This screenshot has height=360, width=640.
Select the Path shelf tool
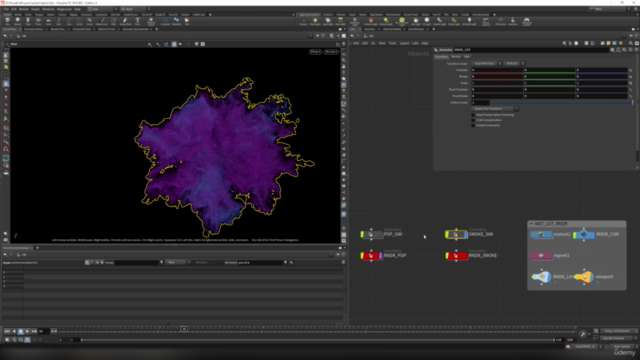point(113,21)
